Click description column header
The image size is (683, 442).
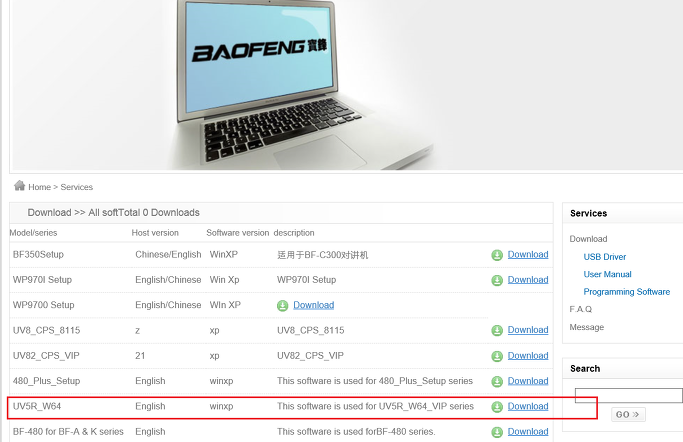pyautogui.click(x=294, y=233)
